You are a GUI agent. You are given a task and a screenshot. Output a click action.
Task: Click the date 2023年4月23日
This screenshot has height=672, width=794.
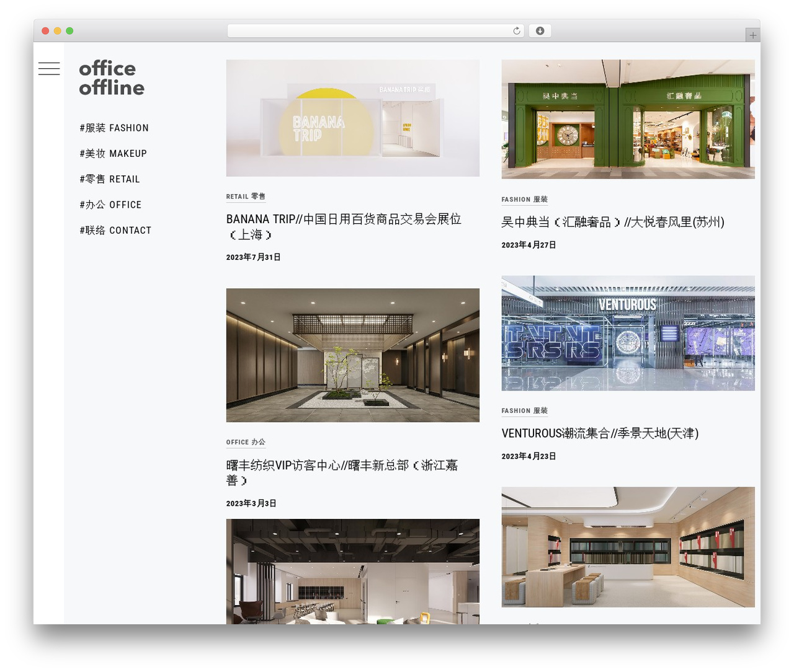529,456
